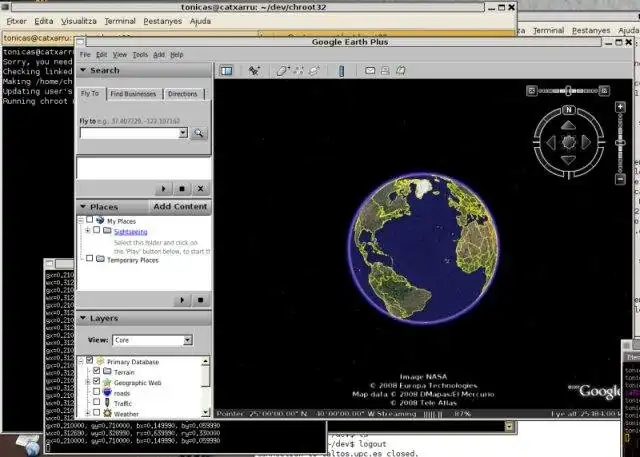Open the Tools menu in Google Earth
Viewport: 640px width, 457px height.
tap(140, 55)
